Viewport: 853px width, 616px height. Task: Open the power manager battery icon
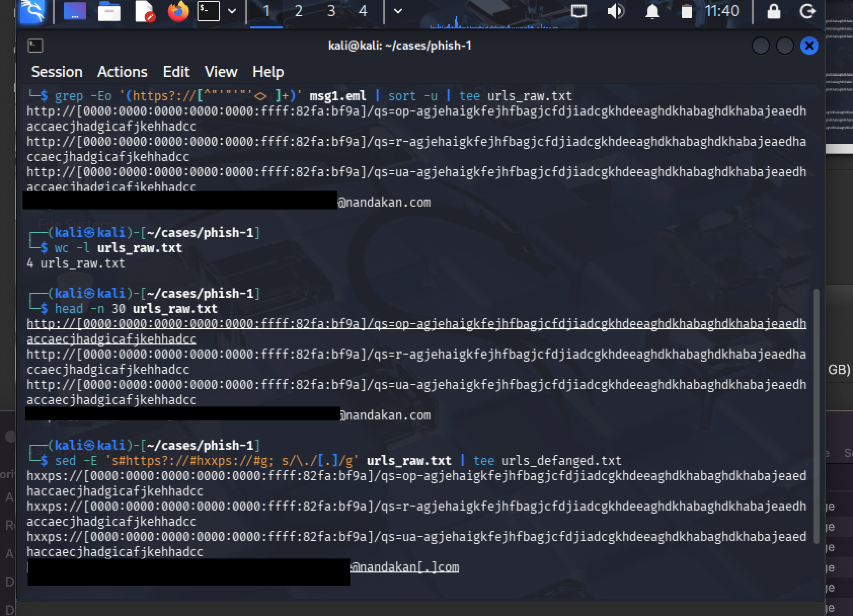click(x=686, y=11)
